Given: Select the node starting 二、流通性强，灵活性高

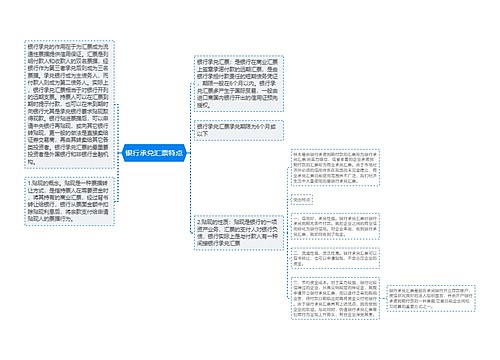Looking at the screenshot, I should 335,258.
